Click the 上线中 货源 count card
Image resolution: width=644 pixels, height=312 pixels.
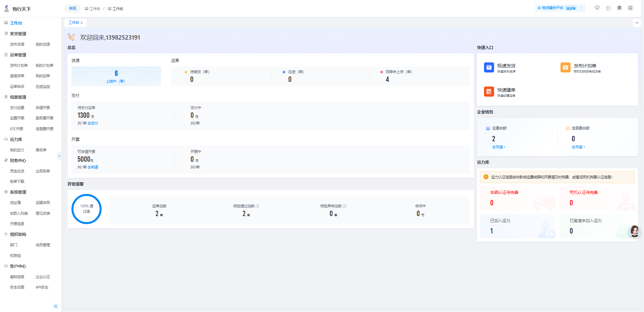[116, 76]
